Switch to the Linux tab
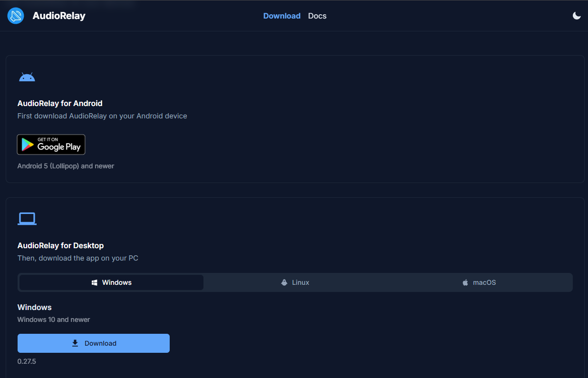 point(295,282)
